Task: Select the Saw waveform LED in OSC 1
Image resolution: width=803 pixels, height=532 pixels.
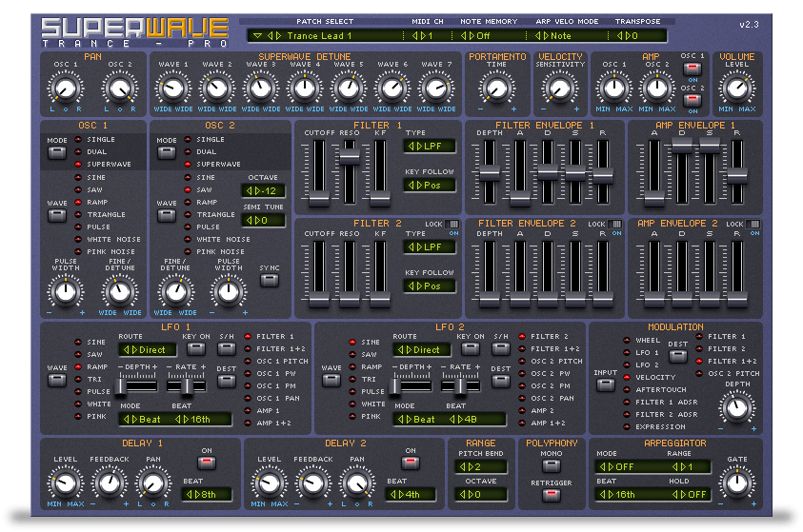Action: [x=78, y=189]
